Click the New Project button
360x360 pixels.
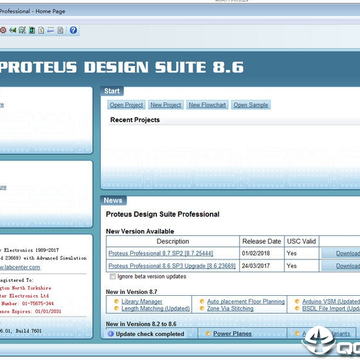point(166,105)
